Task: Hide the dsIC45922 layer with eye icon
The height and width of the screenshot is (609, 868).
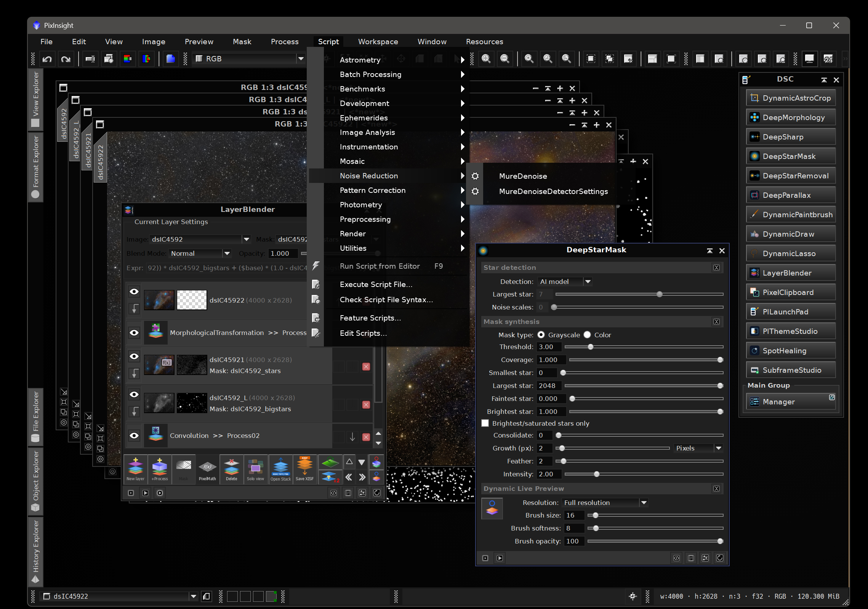Action: [x=134, y=292]
